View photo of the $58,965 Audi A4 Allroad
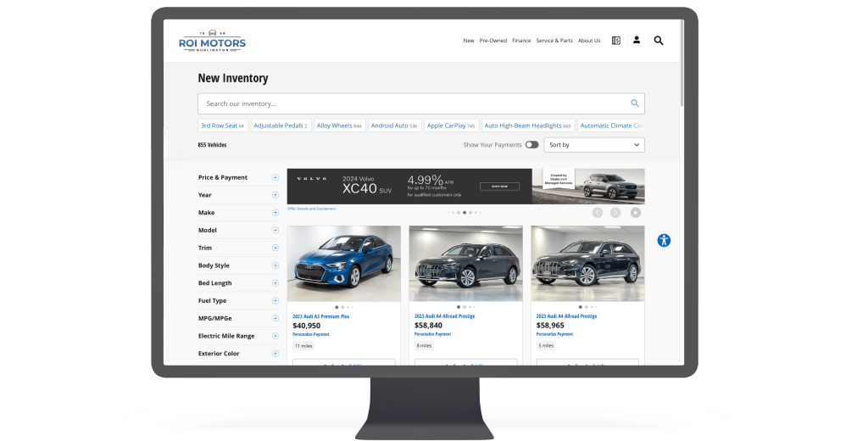Viewport: 868px width, 441px height. pos(587,264)
